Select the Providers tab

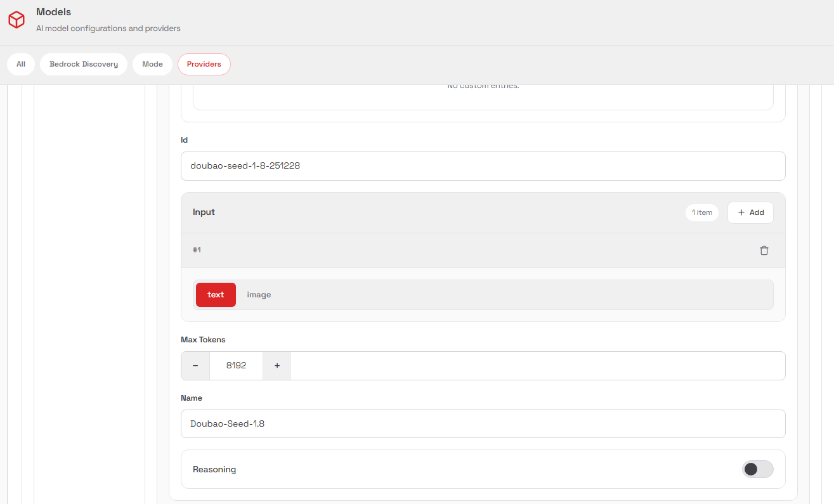coord(204,64)
